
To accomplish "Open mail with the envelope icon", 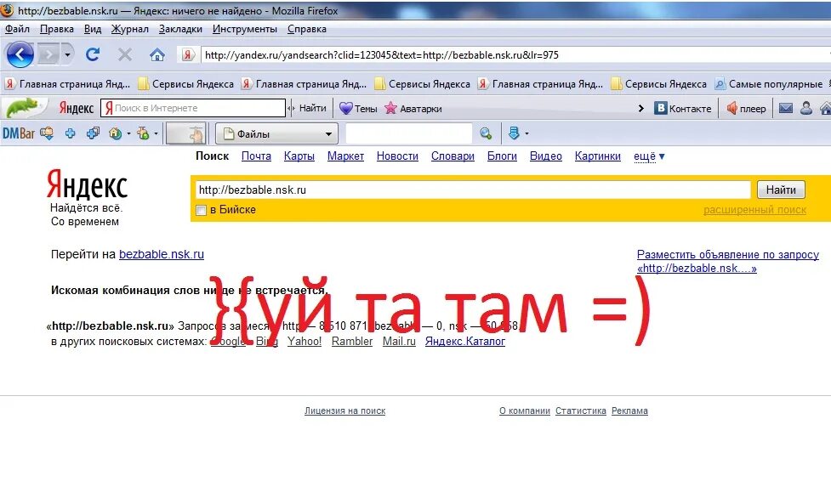I will click(x=786, y=108).
